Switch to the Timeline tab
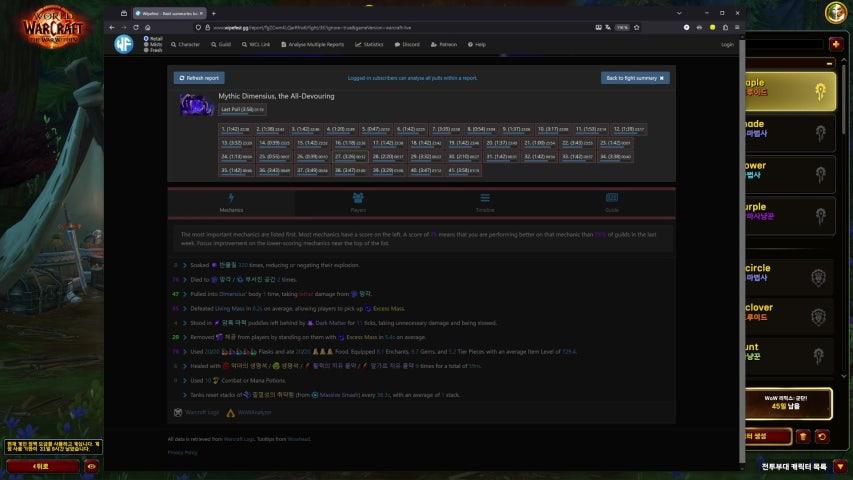Image resolution: width=853 pixels, height=480 pixels. [484, 202]
